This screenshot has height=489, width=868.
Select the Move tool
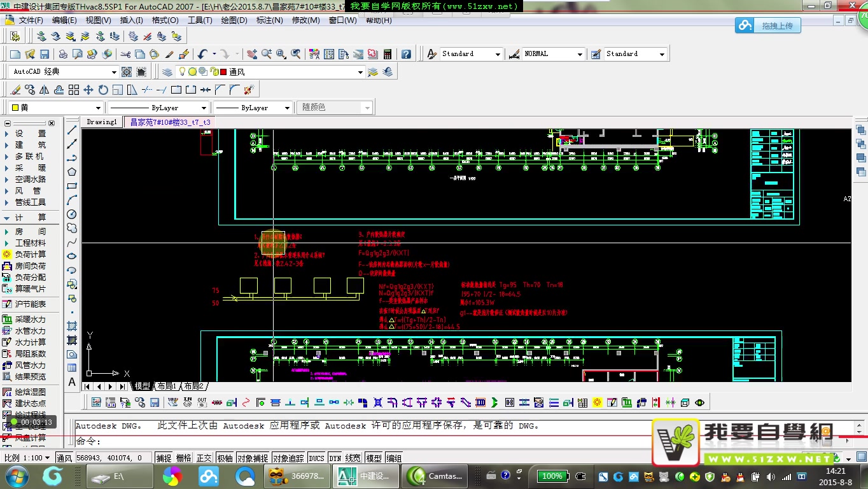pos(88,90)
